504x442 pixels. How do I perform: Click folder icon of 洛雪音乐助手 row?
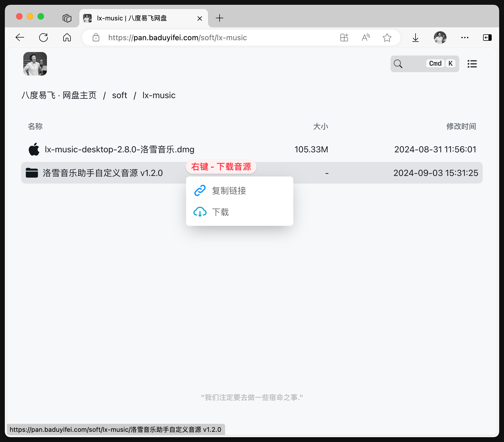(32, 173)
